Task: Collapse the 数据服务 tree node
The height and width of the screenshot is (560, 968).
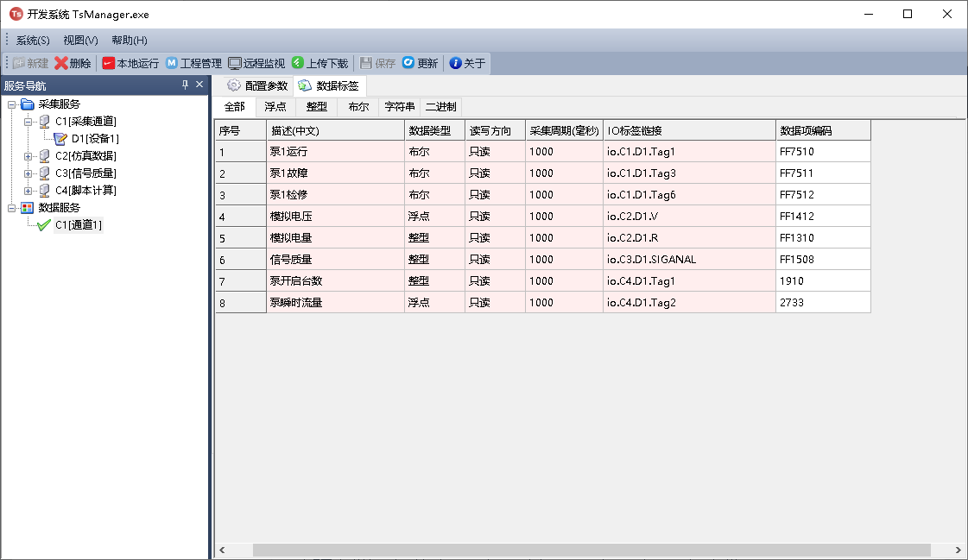Action: coord(12,208)
